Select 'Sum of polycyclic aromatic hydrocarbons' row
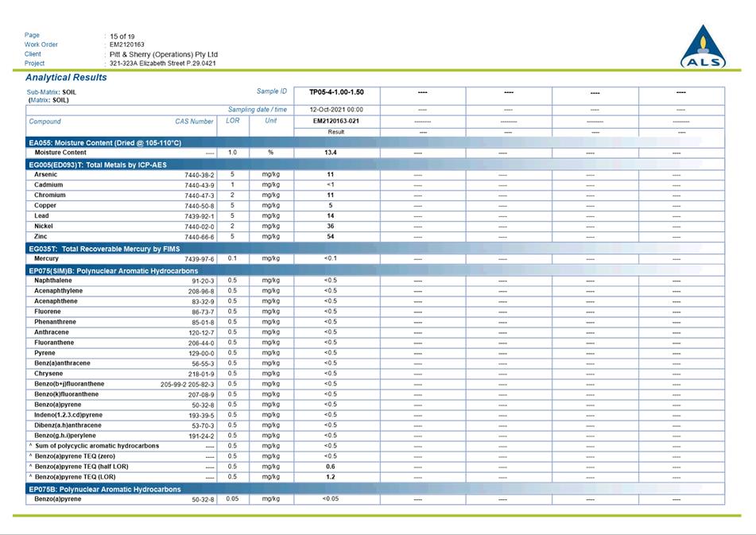The image size is (756, 535). pyautogui.click(x=97, y=446)
